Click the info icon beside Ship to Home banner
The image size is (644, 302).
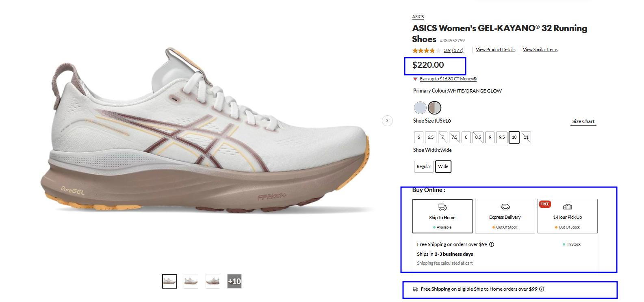(x=542, y=289)
